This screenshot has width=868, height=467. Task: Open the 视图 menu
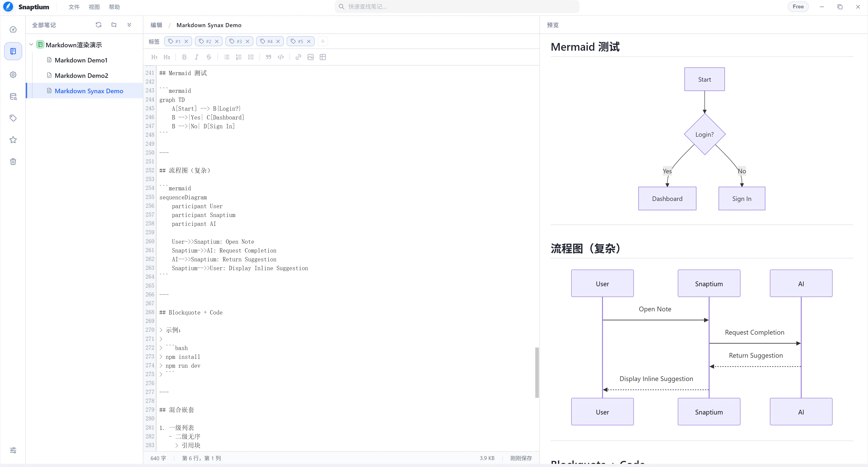[x=94, y=7]
